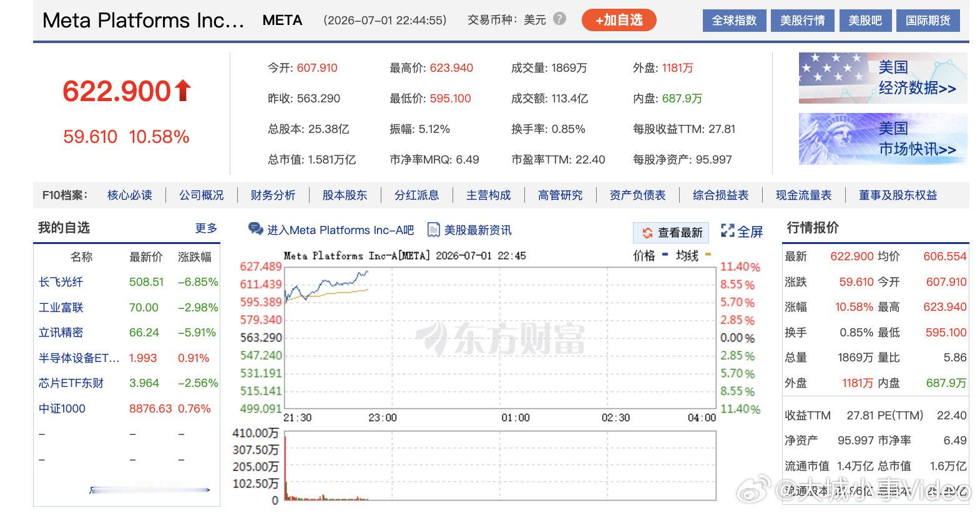Click the 均价 value 606.554
Viewport: 980px width, 513px height.
point(944,256)
